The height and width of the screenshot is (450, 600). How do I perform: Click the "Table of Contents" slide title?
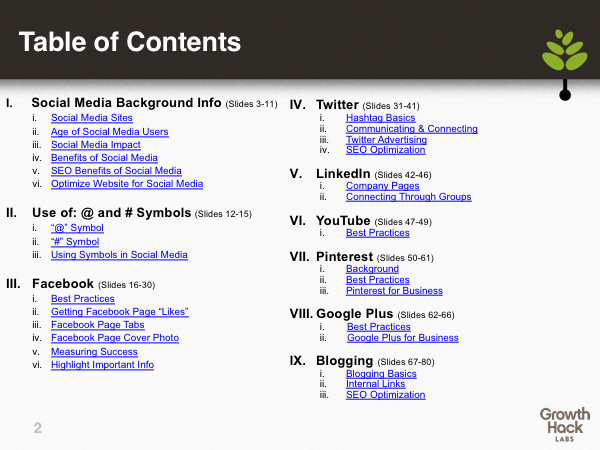[x=130, y=42]
